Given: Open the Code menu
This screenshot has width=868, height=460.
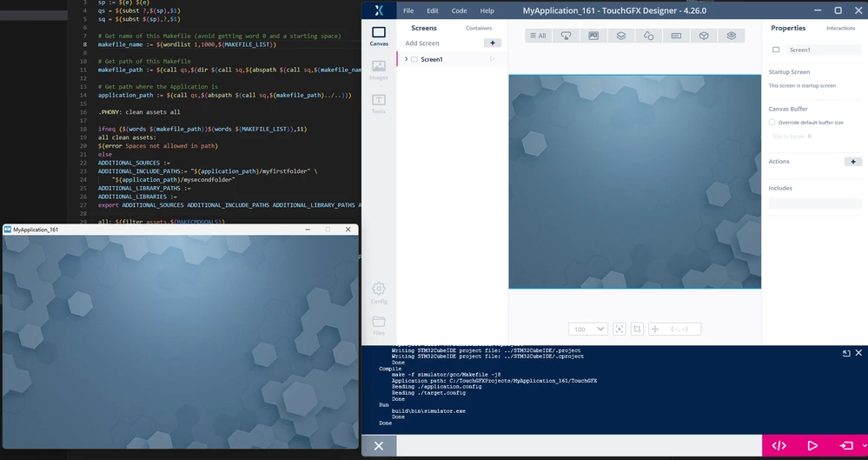Looking at the screenshot, I should (459, 10).
